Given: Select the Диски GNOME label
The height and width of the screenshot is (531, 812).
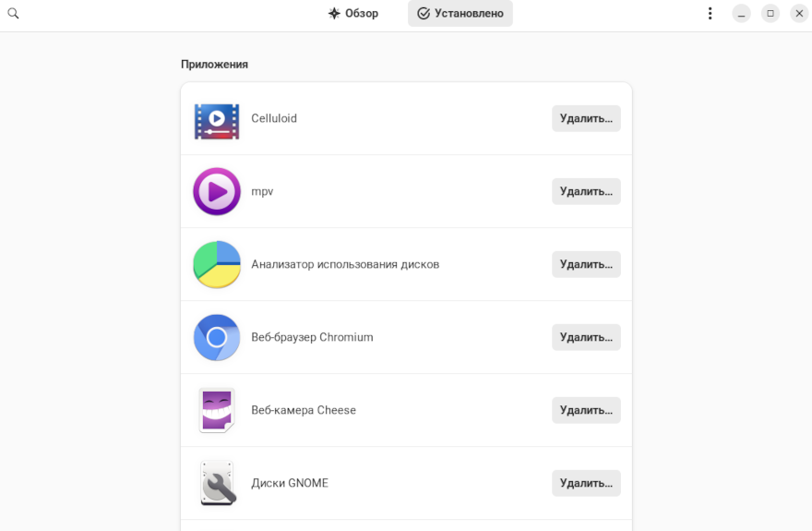Looking at the screenshot, I should click(290, 483).
